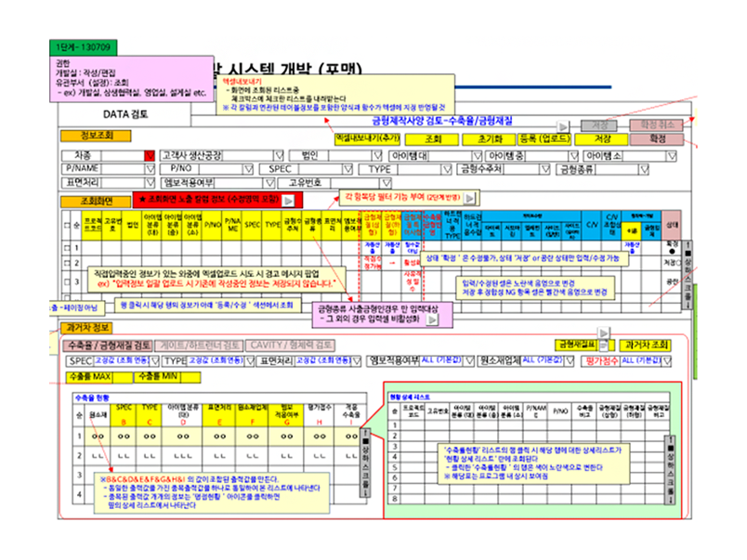
Task: Click the C/V column header
Action: [x=591, y=225]
